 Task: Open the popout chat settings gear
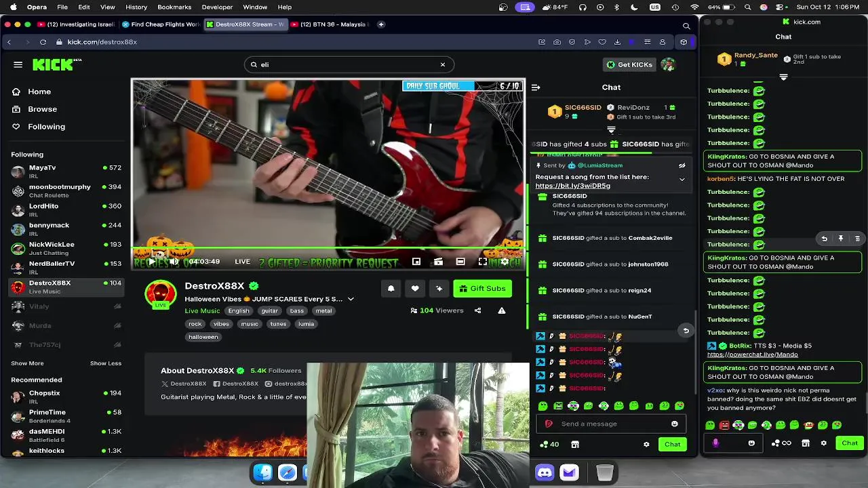point(823,443)
